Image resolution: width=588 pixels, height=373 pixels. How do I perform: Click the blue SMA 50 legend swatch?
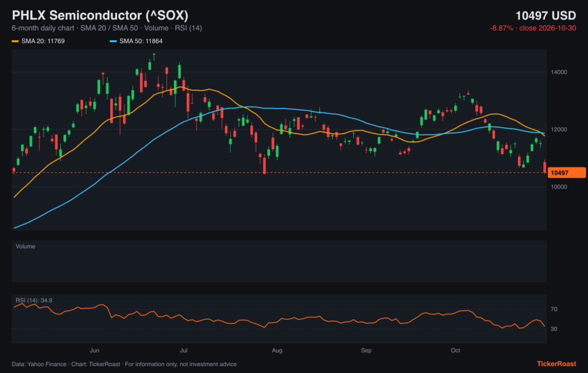pyautogui.click(x=113, y=41)
